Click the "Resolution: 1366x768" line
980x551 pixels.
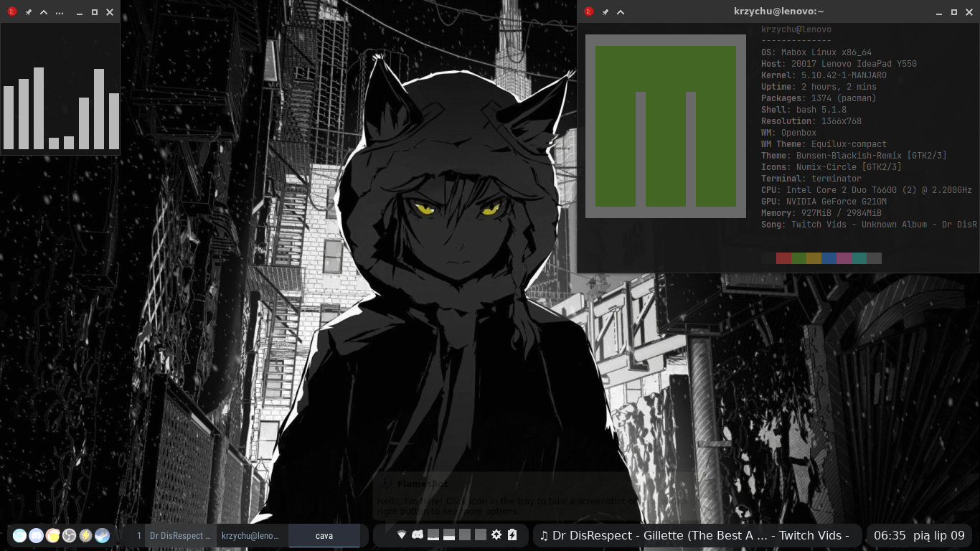811,121
